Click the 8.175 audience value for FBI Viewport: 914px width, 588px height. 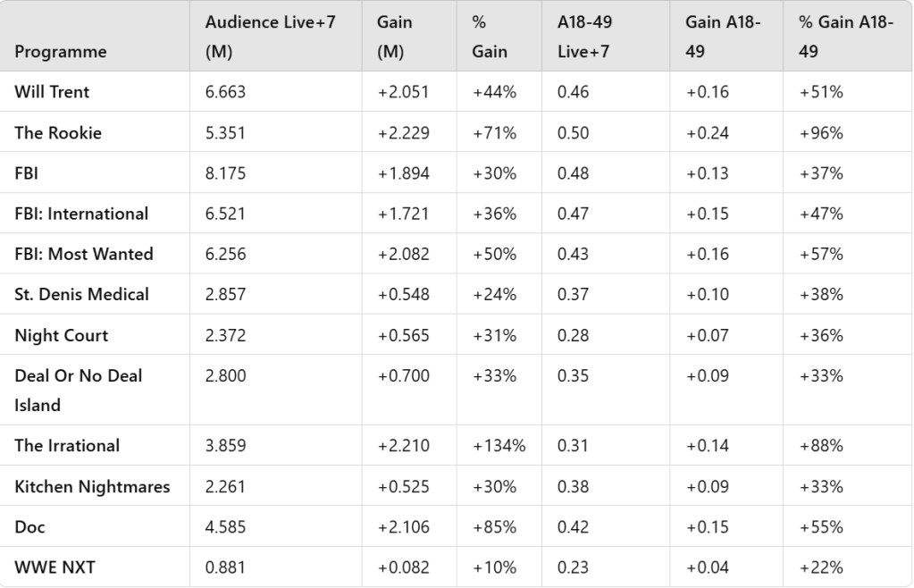point(225,173)
